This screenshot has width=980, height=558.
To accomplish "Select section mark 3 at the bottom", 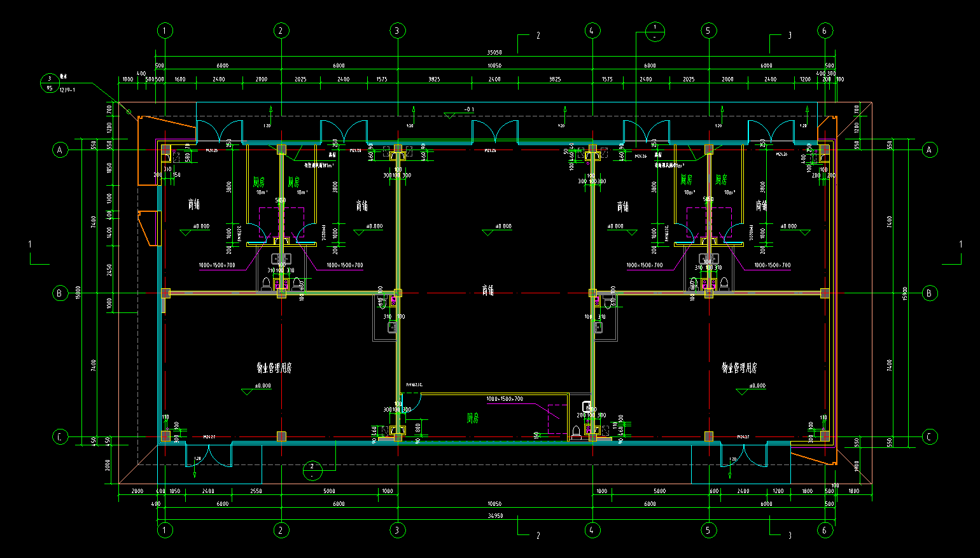I will click(x=790, y=536).
